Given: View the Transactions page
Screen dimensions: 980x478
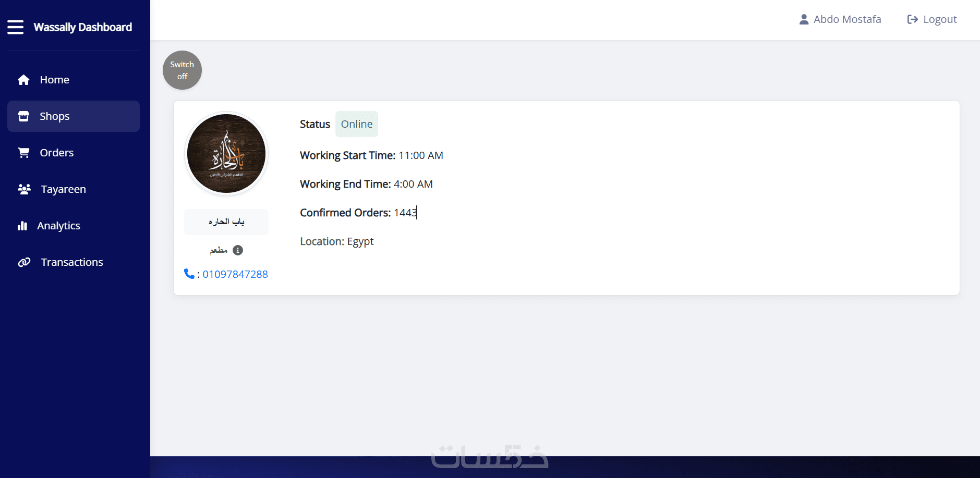Looking at the screenshot, I should (74, 262).
